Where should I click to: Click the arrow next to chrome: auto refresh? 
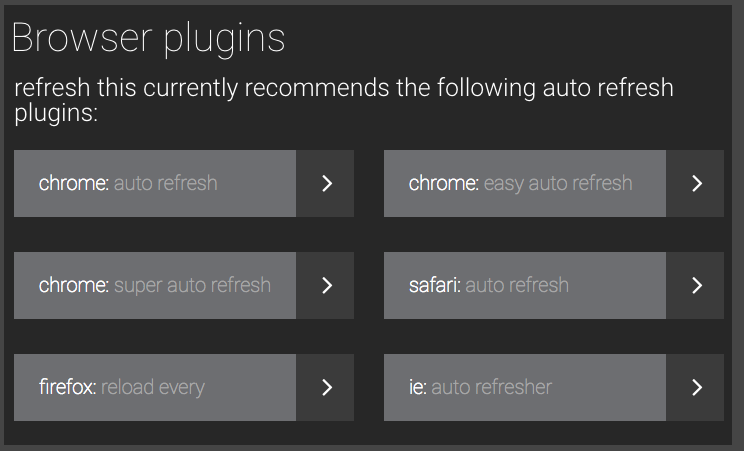(x=326, y=184)
